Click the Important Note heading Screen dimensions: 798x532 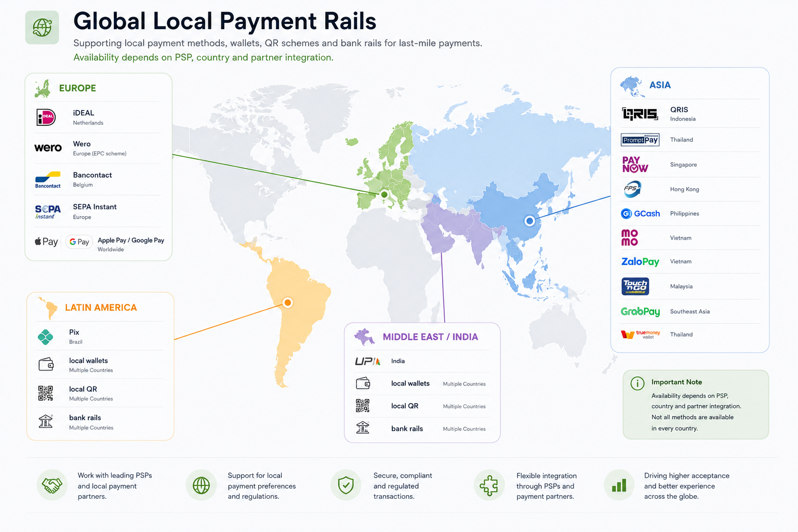coord(676,382)
